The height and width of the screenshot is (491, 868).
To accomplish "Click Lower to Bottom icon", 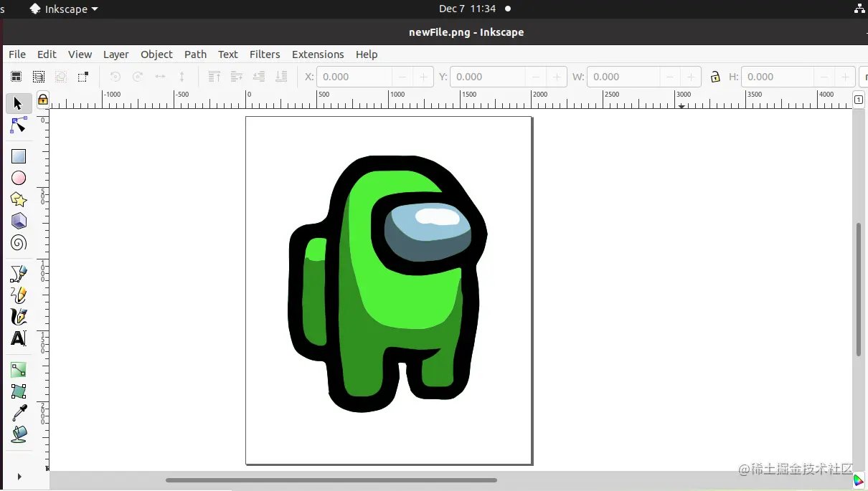I will point(281,77).
